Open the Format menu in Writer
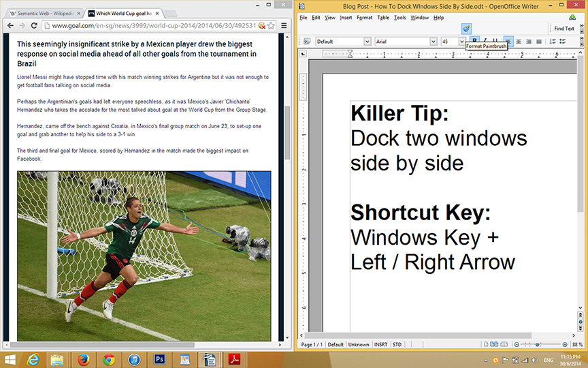This screenshot has height=368, width=588. 365,18
